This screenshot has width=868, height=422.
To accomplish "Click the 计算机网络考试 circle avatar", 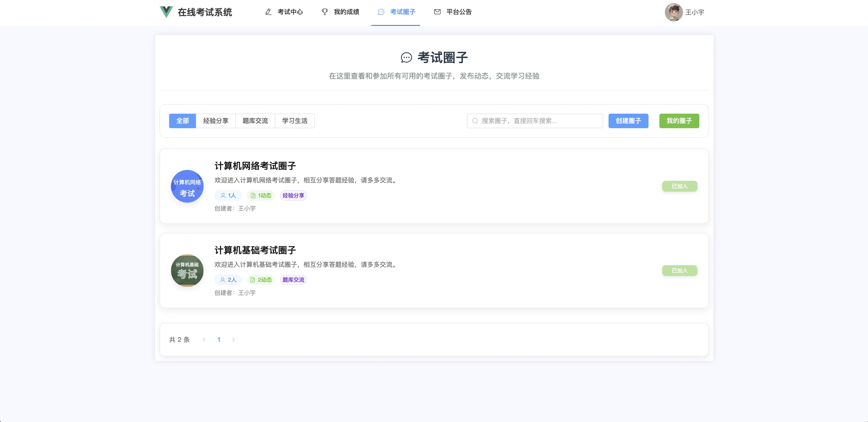I will tap(187, 186).
